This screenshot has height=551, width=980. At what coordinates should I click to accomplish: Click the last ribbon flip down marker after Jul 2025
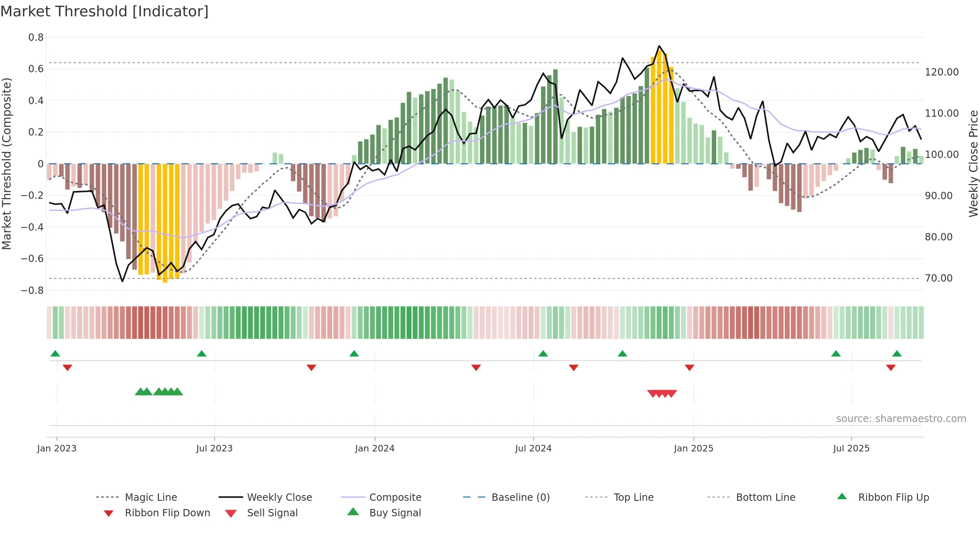coord(891,368)
